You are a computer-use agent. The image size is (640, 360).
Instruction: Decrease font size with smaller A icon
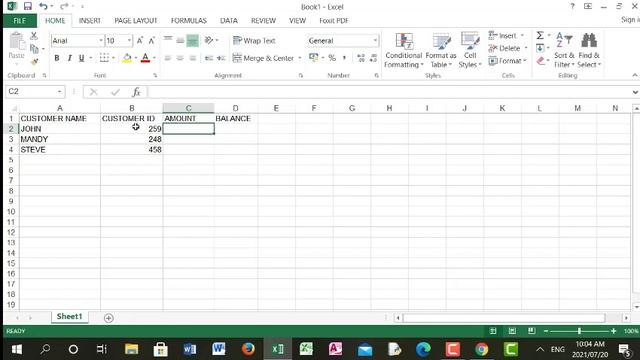coord(151,40)
